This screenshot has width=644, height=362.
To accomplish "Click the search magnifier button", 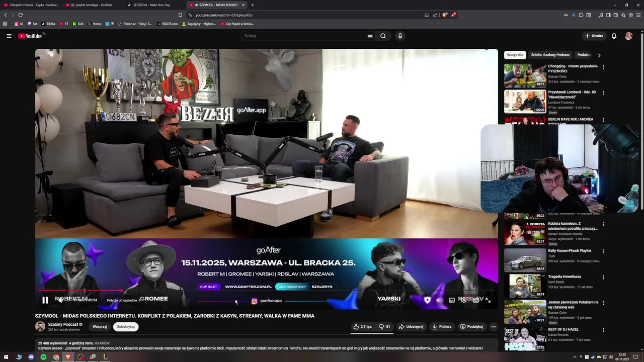I will point(383,36).
